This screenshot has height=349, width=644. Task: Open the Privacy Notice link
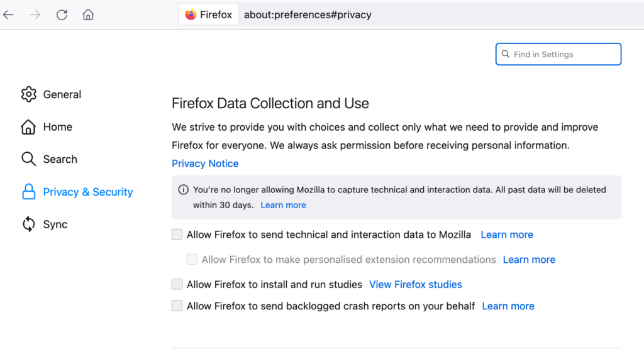205,163
